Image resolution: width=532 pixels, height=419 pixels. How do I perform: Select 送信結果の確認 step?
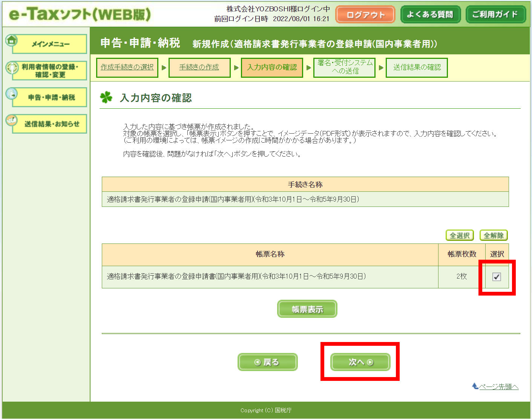417,67
